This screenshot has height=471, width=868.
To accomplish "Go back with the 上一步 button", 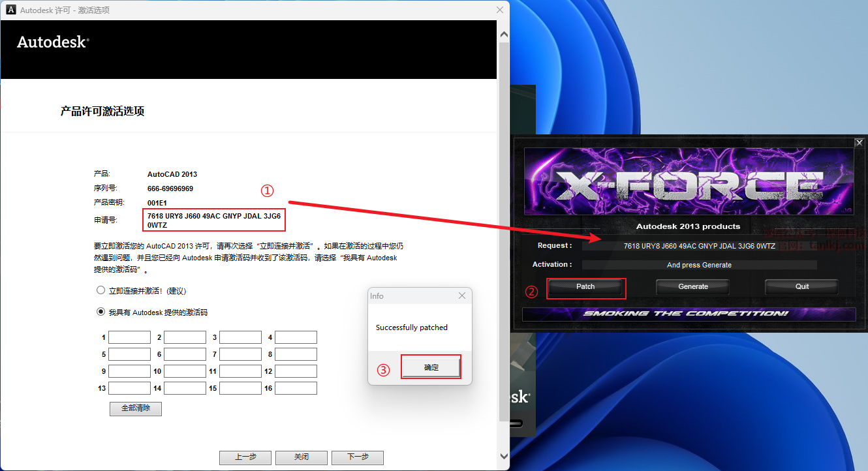I will tap(245, 457).
